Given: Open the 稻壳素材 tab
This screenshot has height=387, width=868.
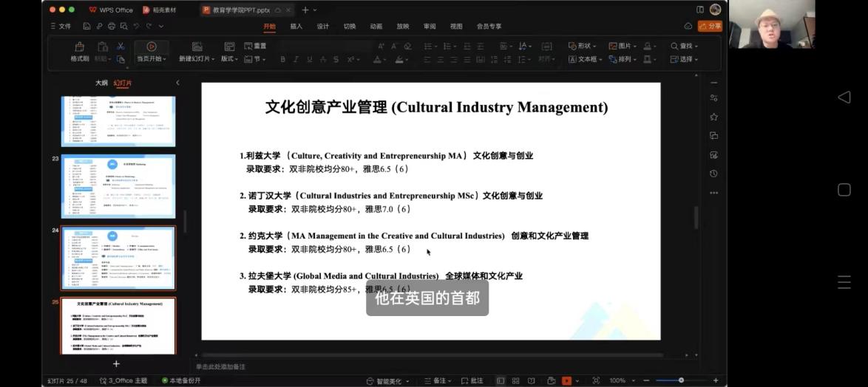Looking at the screenshot, I should tap(160, 10).
